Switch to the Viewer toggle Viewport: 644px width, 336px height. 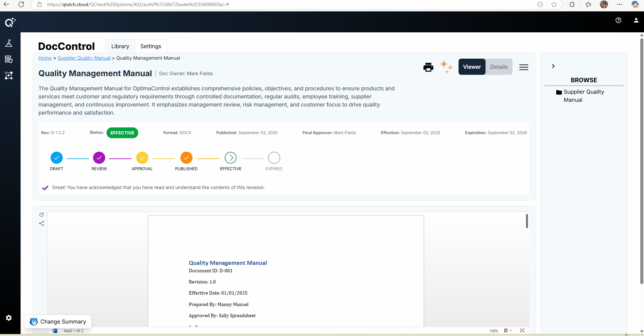pyautogui.click(x=472, y=67)
